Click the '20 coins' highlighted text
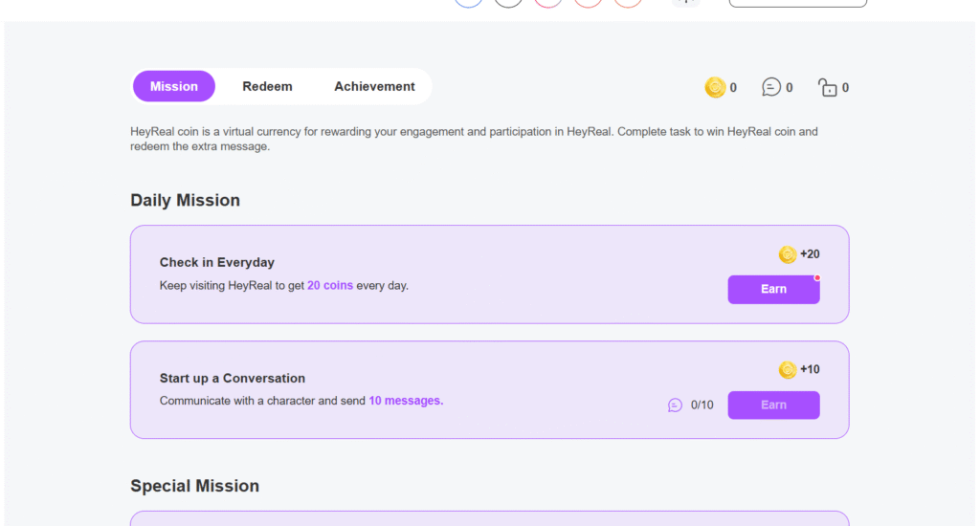Viewport: 980px width, 526px height. click(x=330, y=286)
